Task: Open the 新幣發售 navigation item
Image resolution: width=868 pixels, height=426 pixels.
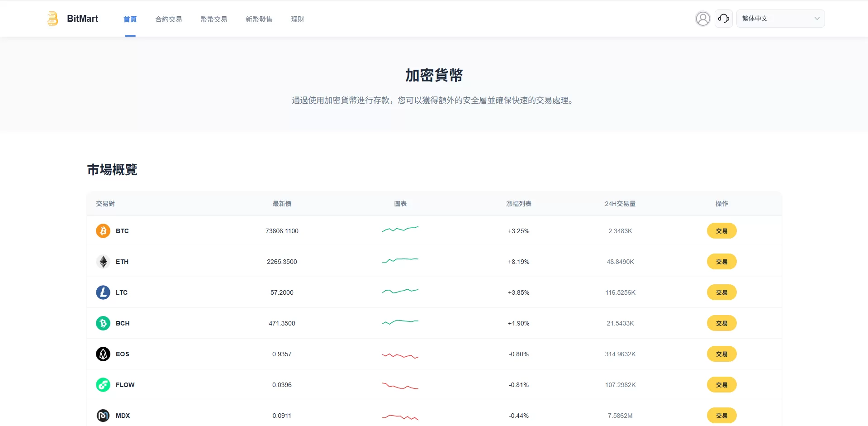Action: coord(259,19)
